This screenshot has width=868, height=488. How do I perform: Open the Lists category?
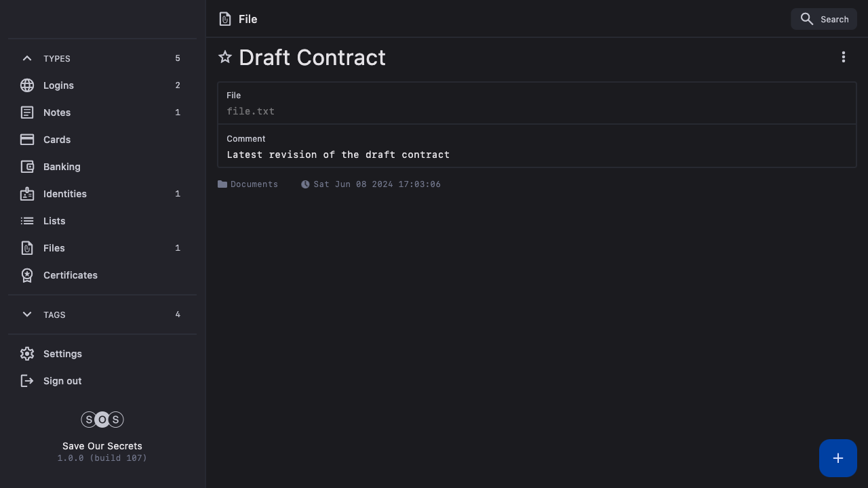click(54, 221)
